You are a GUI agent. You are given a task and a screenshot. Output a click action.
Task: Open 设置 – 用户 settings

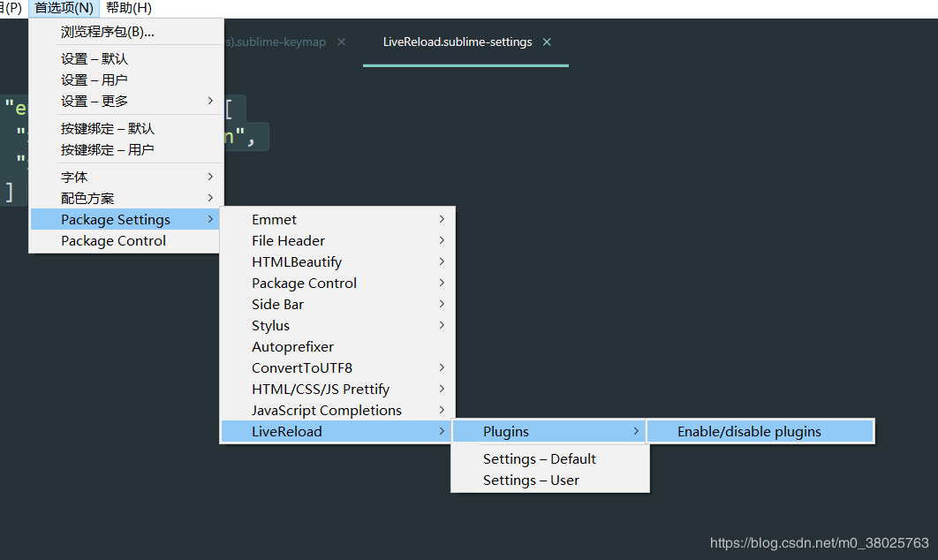point(126,79)
